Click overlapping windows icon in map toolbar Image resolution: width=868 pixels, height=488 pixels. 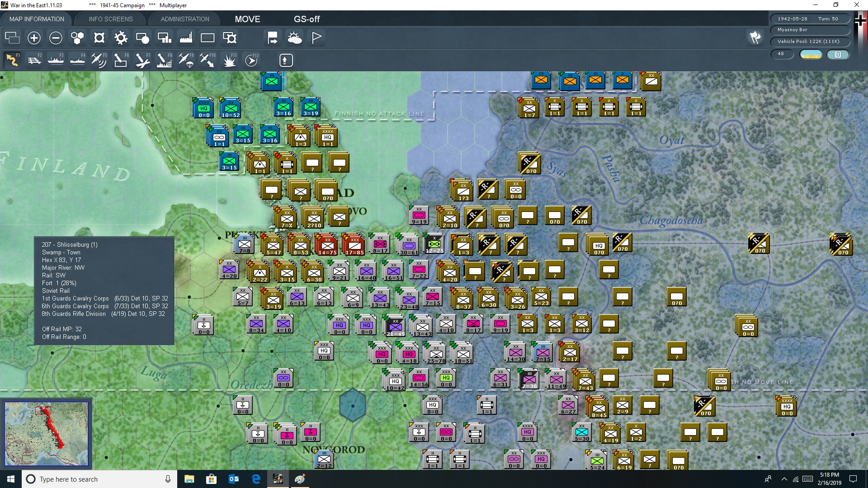click(12, 38)
